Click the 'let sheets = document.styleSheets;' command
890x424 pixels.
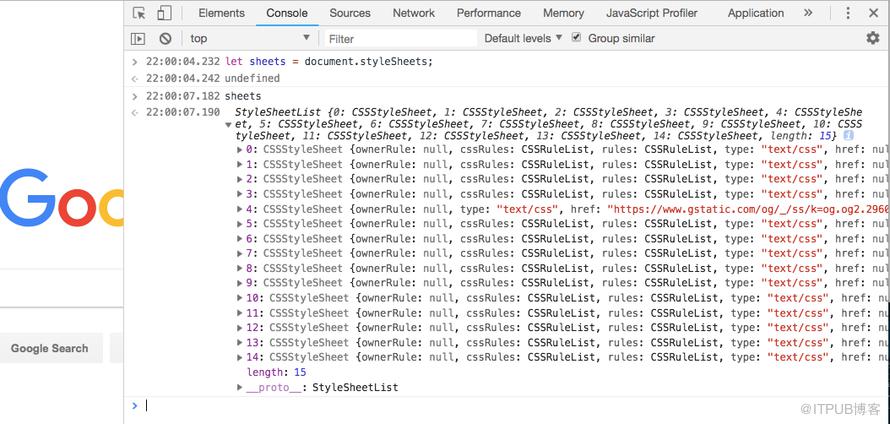tap(329, 61)
